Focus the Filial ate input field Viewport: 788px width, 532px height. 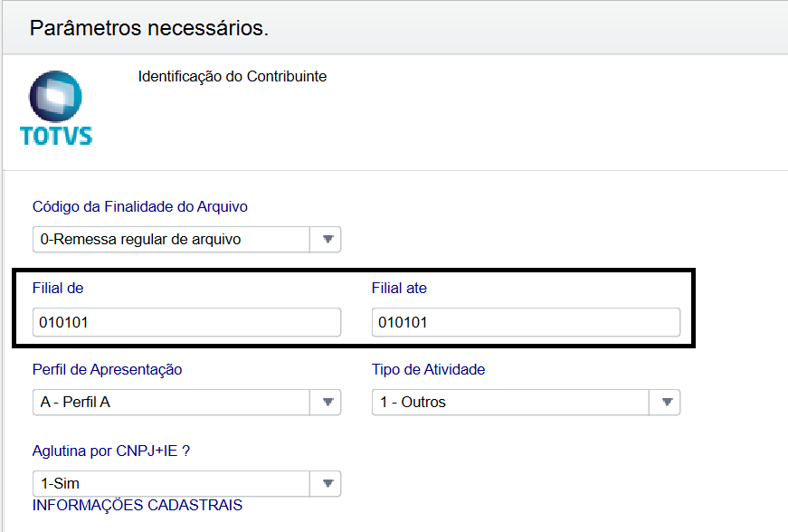526,322
